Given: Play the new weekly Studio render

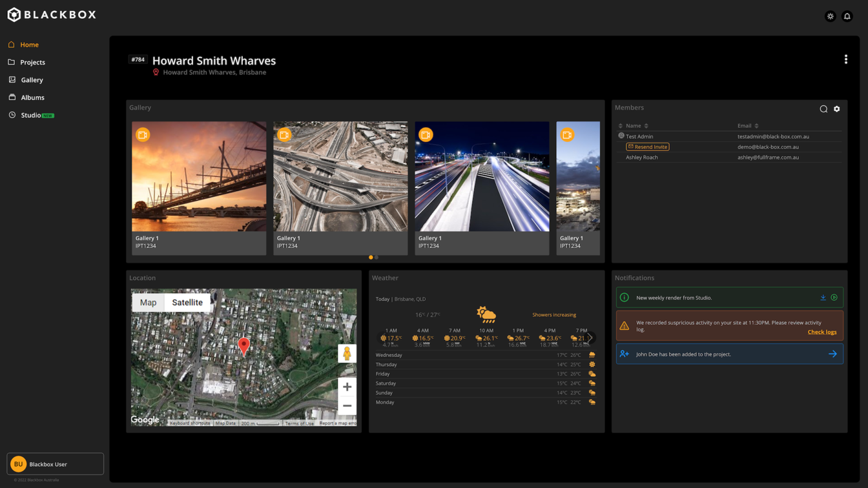Looking at the screenshot, I should point(834,298).
